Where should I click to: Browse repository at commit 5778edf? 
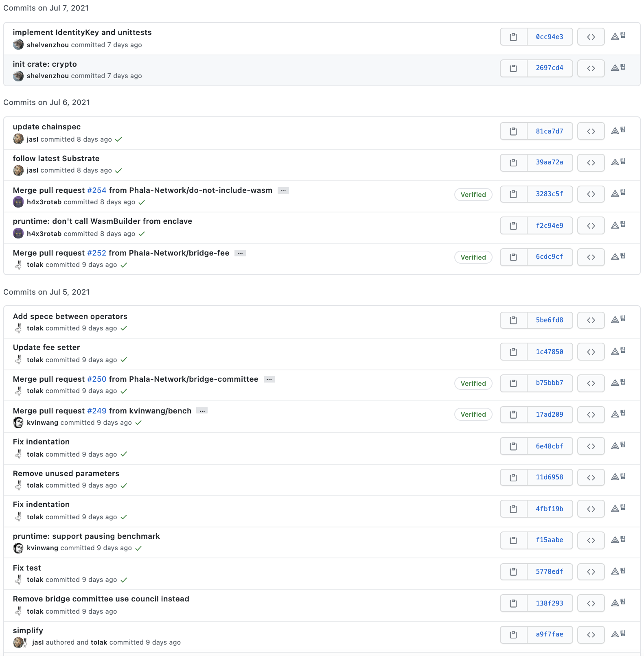[591, 572]
